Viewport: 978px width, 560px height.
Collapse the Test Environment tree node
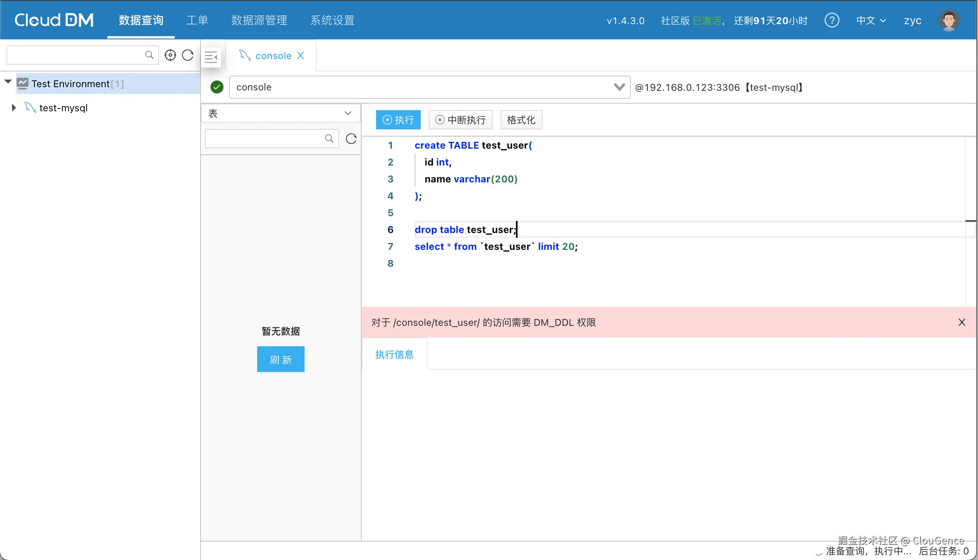(x=8, y=82)
